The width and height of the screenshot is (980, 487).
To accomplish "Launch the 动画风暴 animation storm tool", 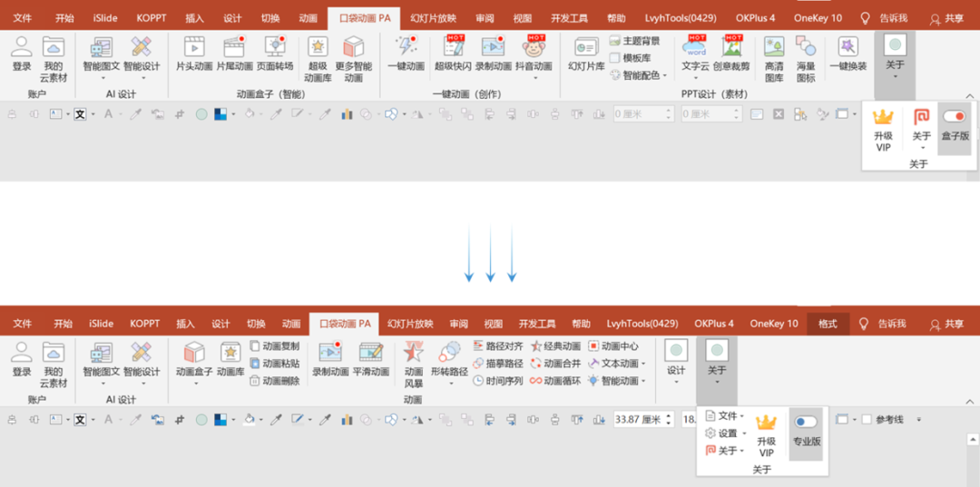I will point(413,365).
